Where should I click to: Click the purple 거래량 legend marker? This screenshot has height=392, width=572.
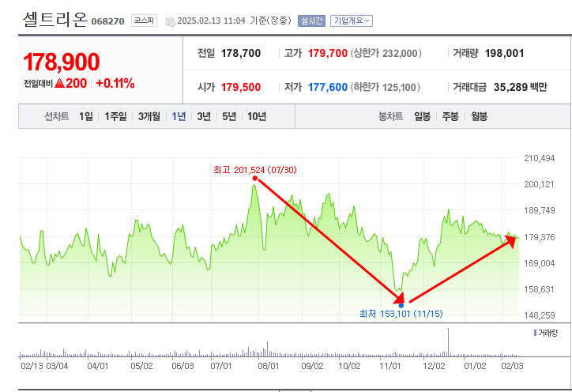click(535, 333)
